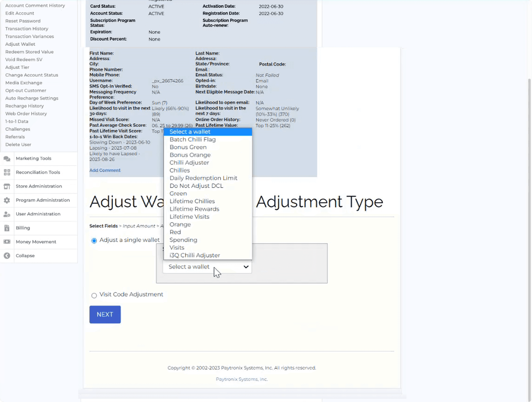This screenshot has width=532, height=402.
Task: Click the Money Movement cash icon
Action: (7, 242)
